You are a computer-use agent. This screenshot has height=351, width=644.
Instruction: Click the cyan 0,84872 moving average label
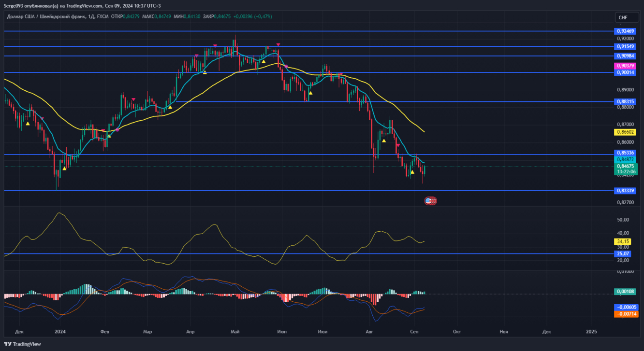coord(626,159)
